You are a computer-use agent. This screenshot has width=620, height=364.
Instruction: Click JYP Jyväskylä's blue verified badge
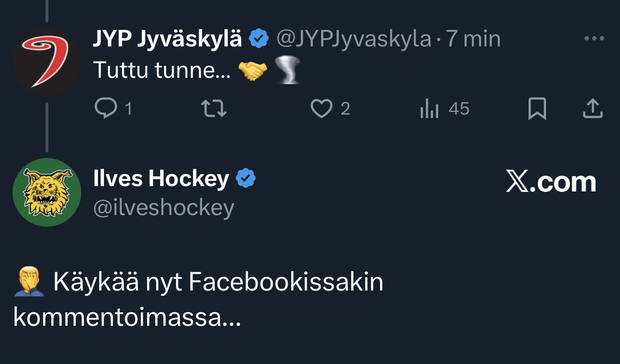[x=259, y=39]
